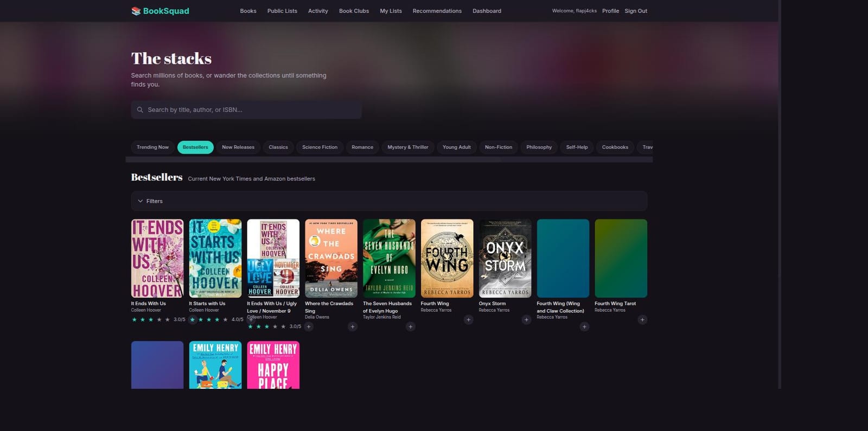
Task: Choose the Classics category
Action: coord(278,147)
